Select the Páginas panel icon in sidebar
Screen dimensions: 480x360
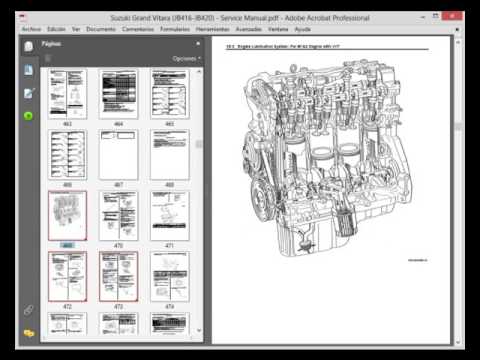pos(29,46)
